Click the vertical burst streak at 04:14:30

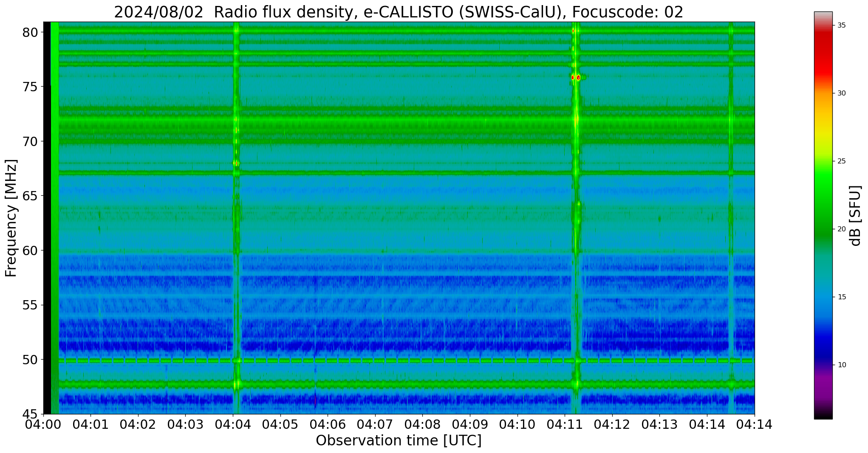point(731,218)
